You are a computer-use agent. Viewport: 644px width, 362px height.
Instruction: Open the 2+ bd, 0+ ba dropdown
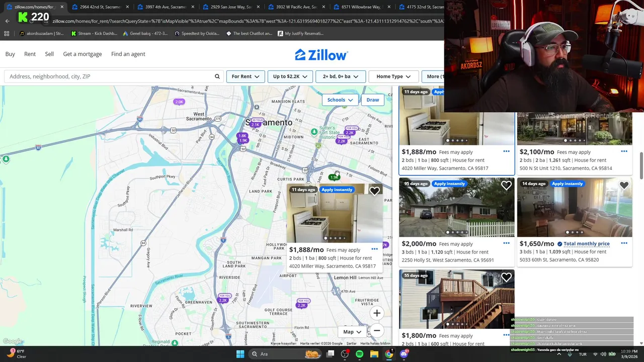point(340,76)
